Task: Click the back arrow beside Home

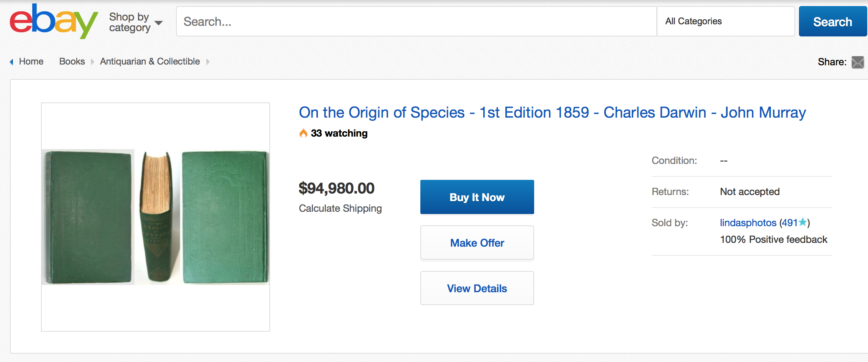Action: [x=11, y=62]
